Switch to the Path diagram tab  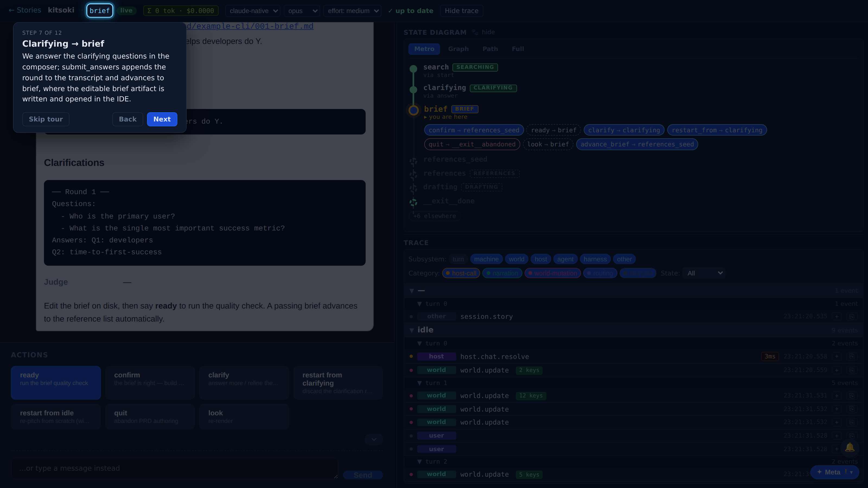(x=490, y=49)
